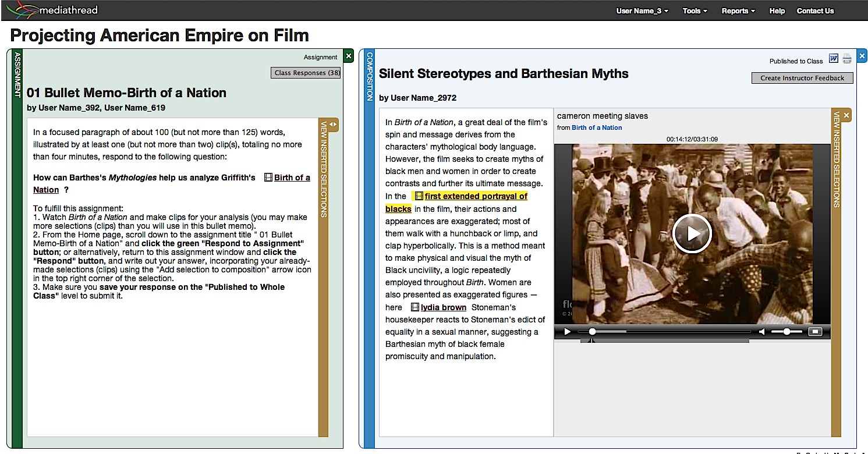Click the video frame thumbnail
Image resolution: width=868 pixels, height=454 pixels.
tap(692, 233)
